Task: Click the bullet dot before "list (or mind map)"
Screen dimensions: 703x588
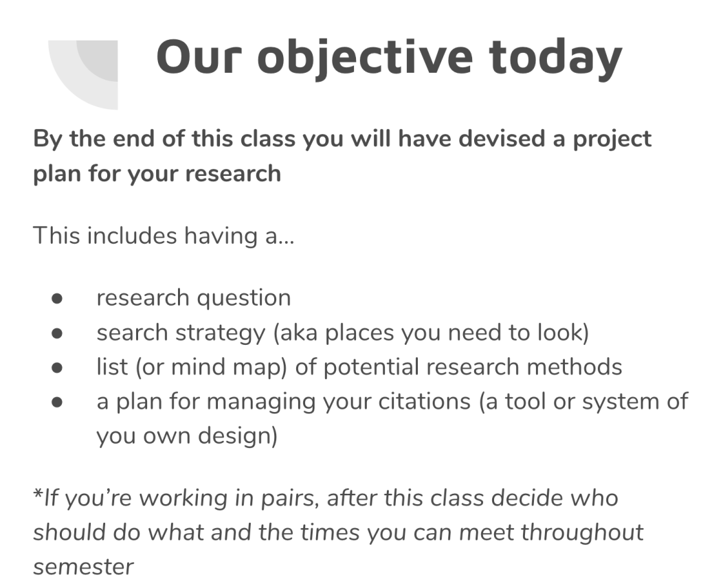Action: (x=57, y=367)
